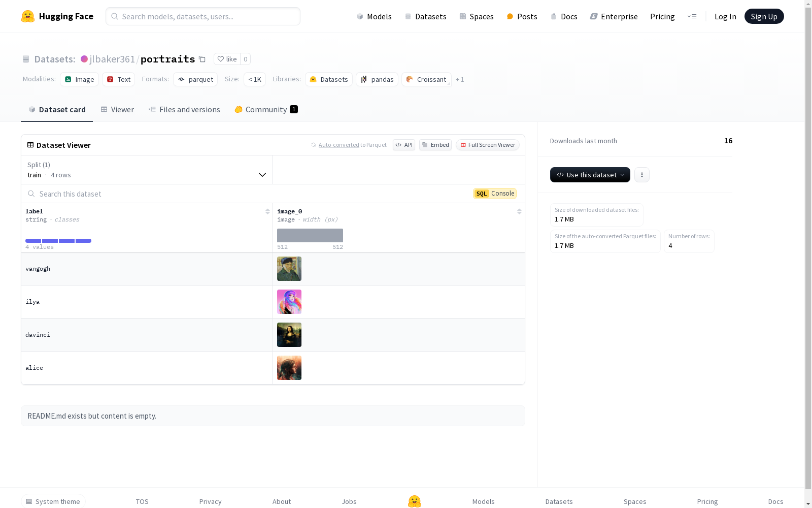
Task: Open the SQL Console
Action: [495, 194]
